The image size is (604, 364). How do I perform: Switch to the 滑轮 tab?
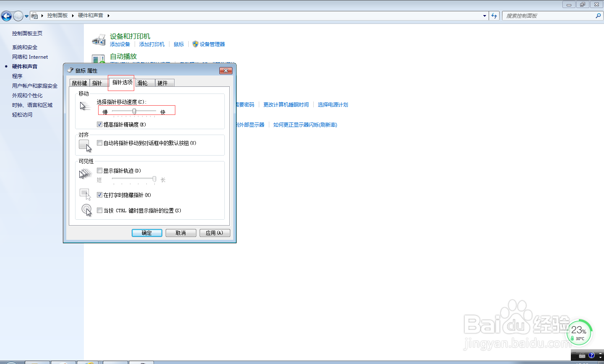144,83
